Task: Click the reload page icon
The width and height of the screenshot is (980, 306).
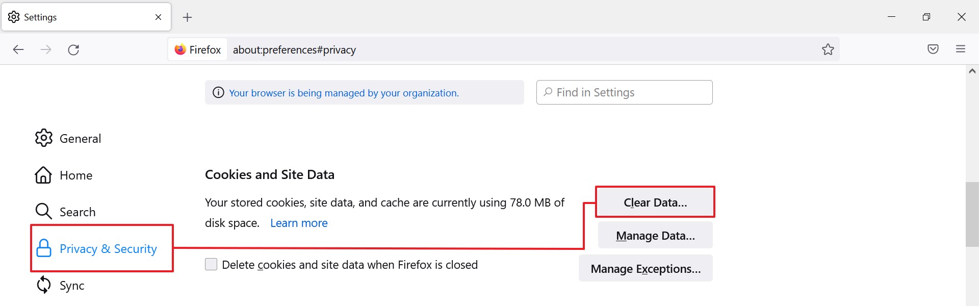Action: coord(73,49)
